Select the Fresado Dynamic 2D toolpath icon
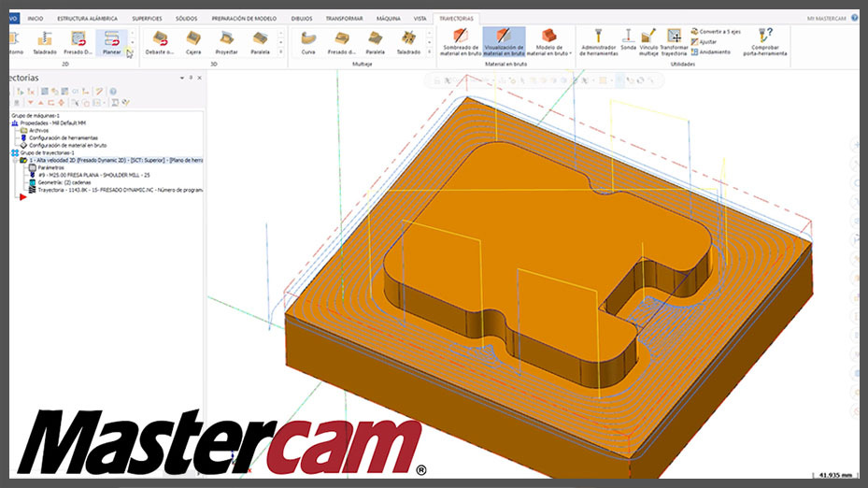Screen dimensions: 868x488 [x=78, y=43]
